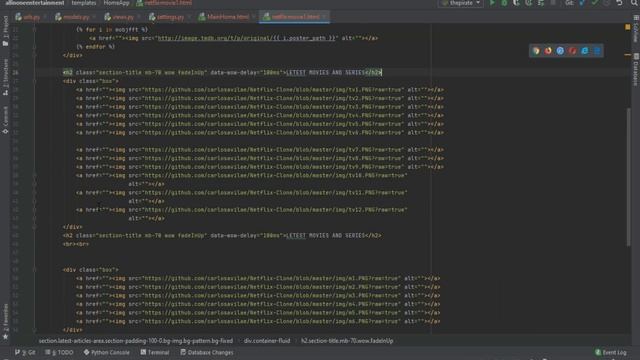Open the Event Log in the status bar

pyautogui.click(x=611, y=352)
